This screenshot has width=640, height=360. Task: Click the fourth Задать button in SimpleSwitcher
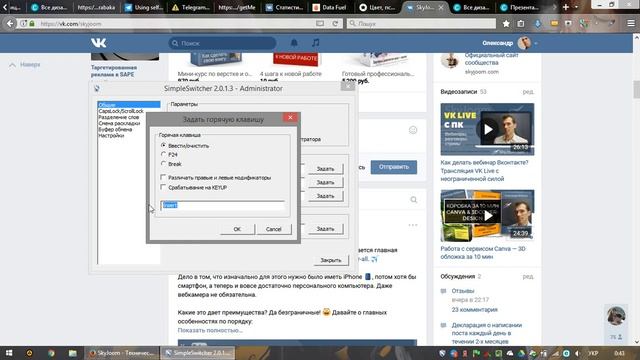tap(325, 229)
